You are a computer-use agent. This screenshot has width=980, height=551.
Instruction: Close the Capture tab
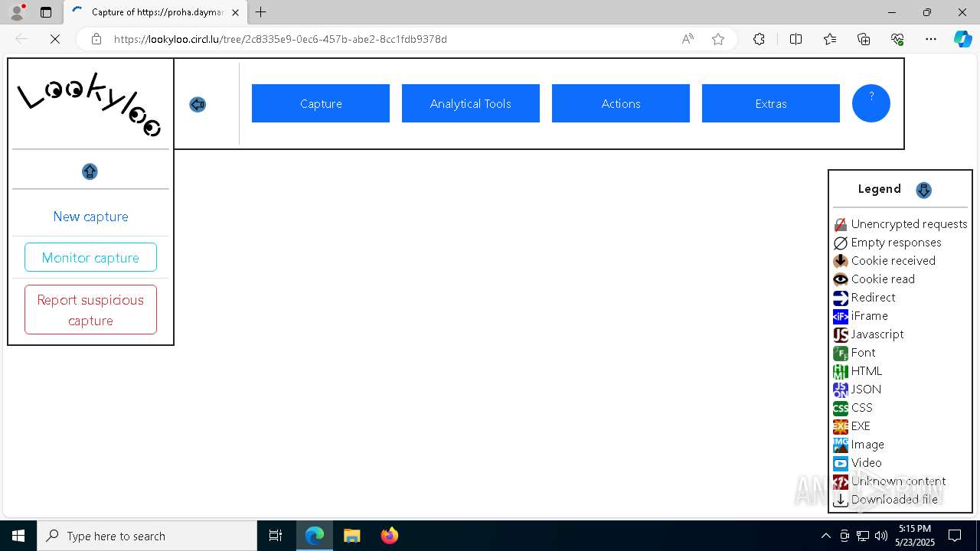click(235, 12)
